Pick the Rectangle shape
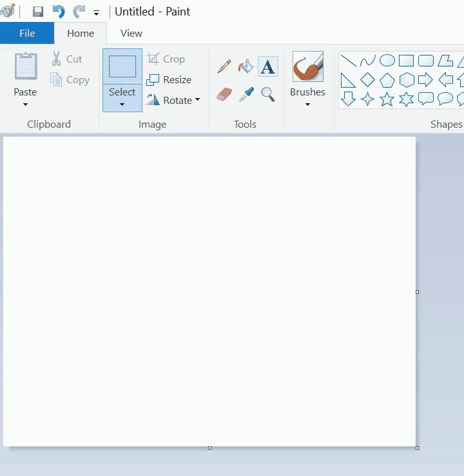Viewport: 464px width, 476px height. [x=407, y=61]
